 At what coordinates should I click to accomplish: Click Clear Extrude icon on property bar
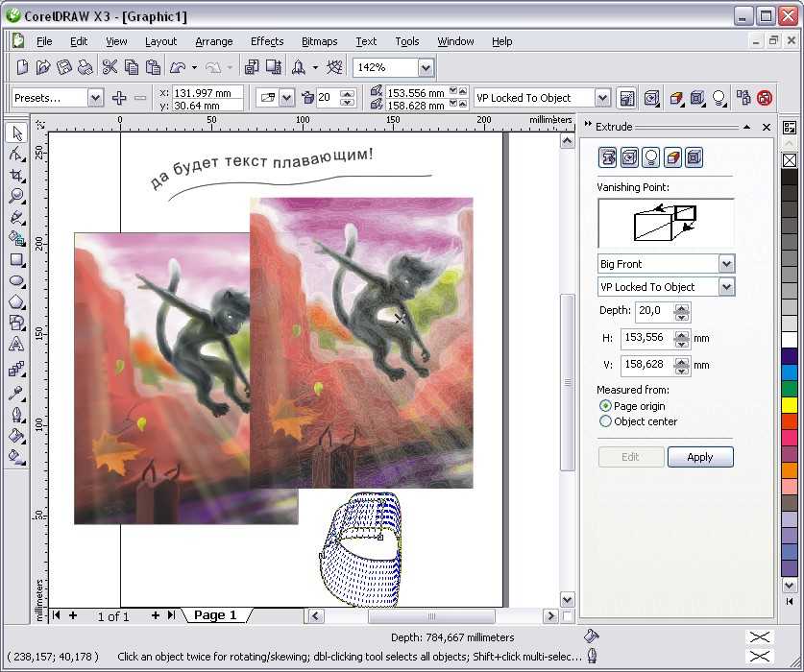(765, 98)
